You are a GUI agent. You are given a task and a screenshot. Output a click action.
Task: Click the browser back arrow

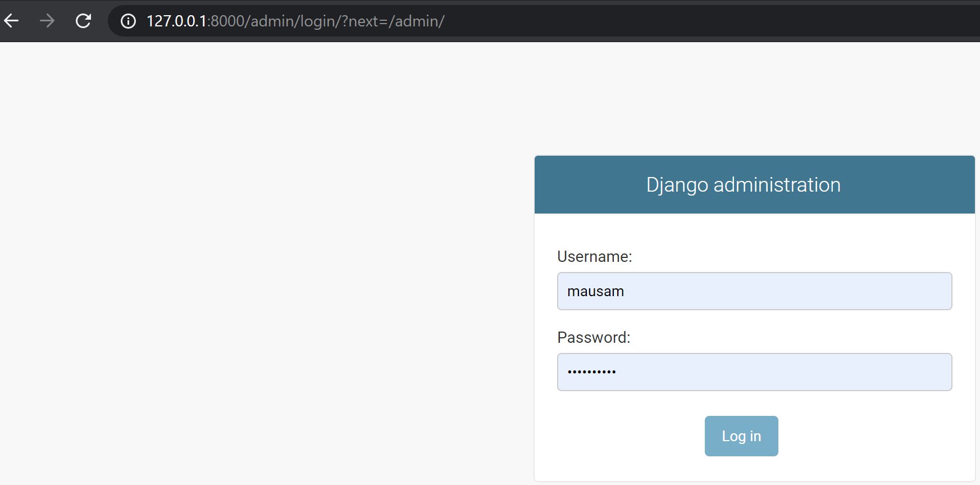coord(12,21)
